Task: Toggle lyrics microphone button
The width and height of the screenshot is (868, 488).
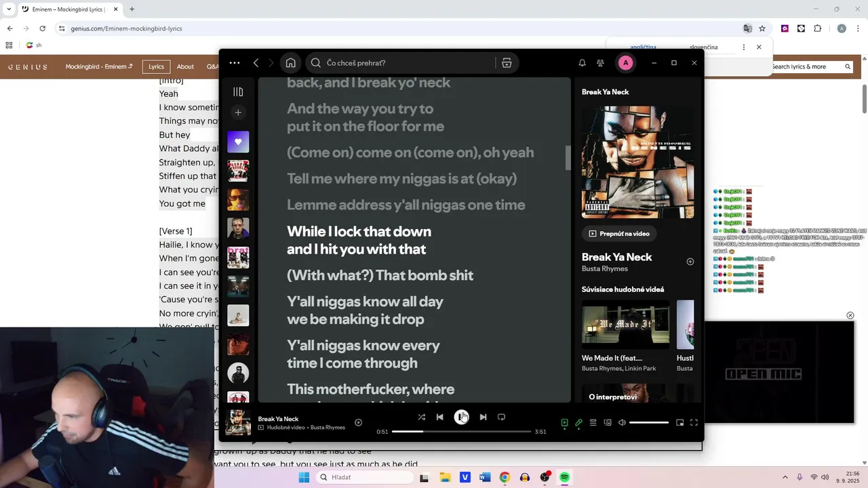Action: (578, 422)
